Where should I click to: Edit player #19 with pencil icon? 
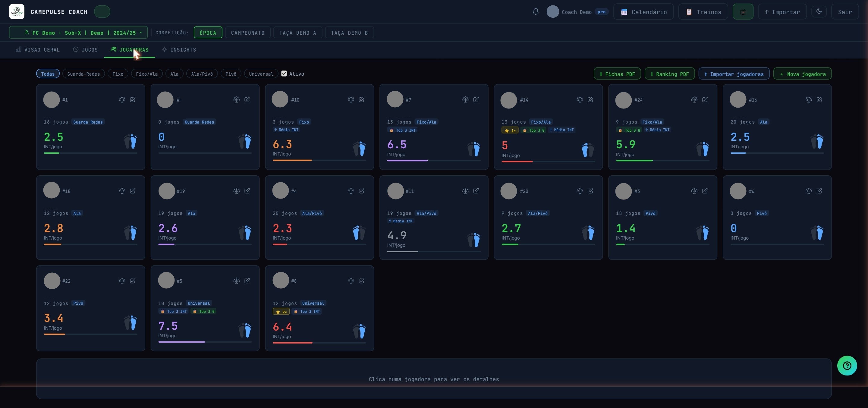coord(247,191)
